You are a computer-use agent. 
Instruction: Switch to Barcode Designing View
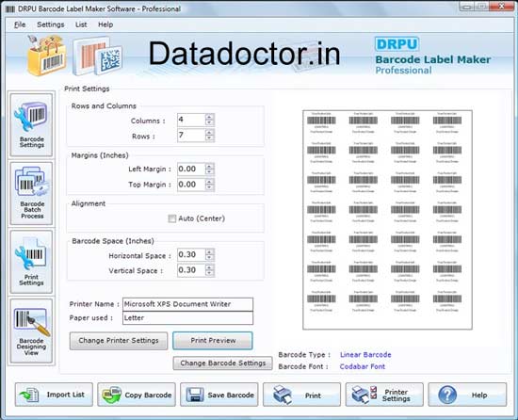[31, 331]
